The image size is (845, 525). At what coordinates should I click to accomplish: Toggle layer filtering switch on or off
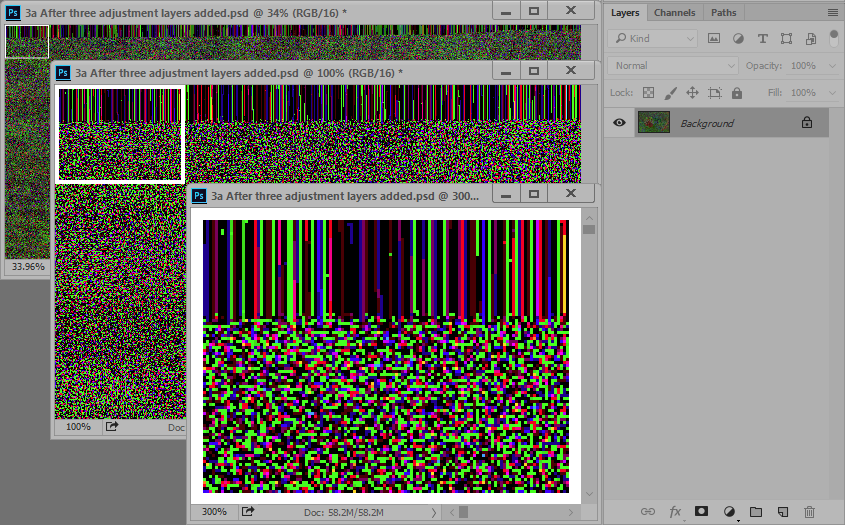coord(834,40)
